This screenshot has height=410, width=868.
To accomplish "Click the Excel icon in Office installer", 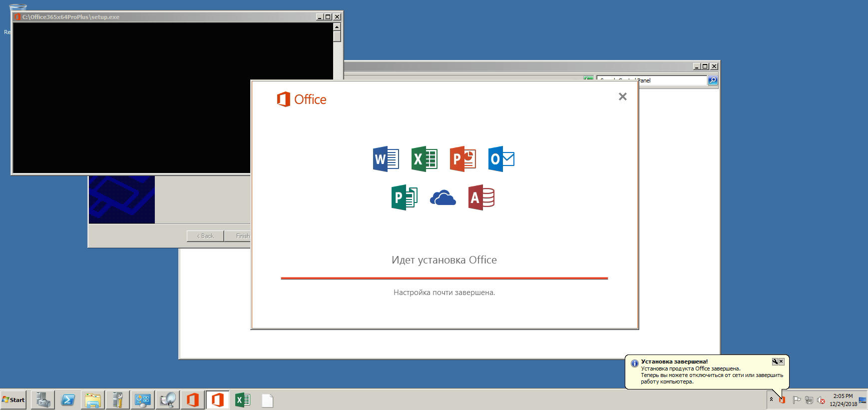I will tap(424, 159).
